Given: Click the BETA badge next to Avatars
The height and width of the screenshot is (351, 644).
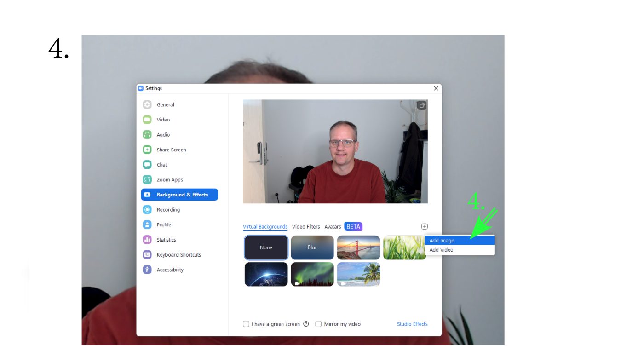Looking at the screenshot, I should [x=353, y=227].
